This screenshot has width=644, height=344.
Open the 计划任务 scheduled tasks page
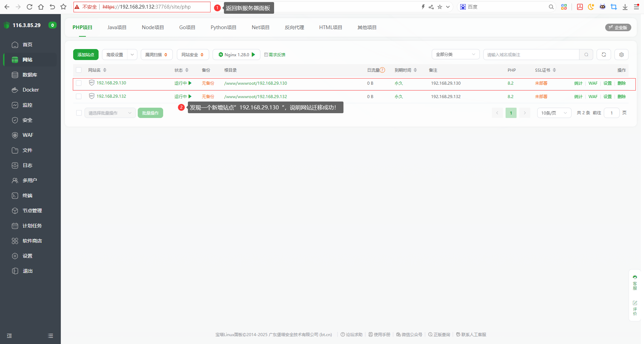click(x=32, y=225)
